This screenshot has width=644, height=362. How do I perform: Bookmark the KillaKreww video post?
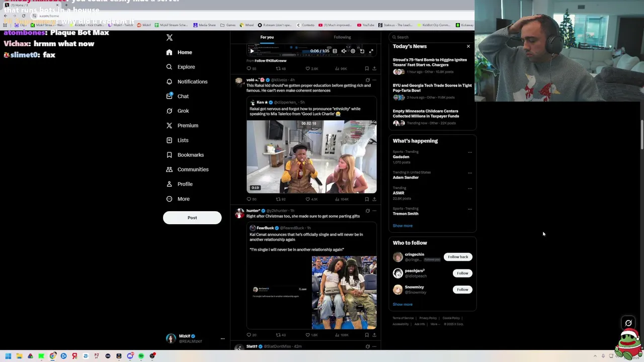tap(367, 68)
